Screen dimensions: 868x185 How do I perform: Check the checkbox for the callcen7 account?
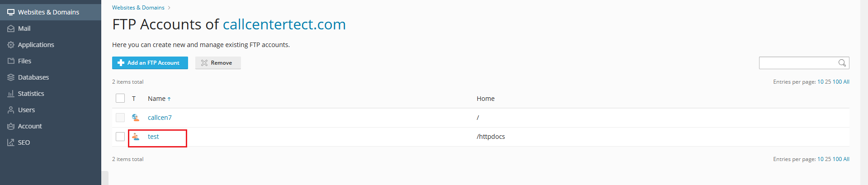[x=120, y=118]
